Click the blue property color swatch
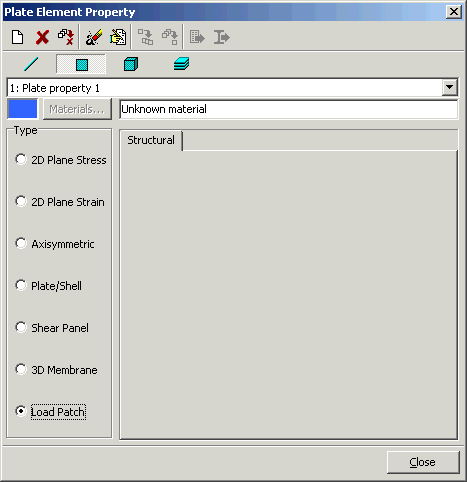This screenshot has width=467, height=482. coord(22,109)
